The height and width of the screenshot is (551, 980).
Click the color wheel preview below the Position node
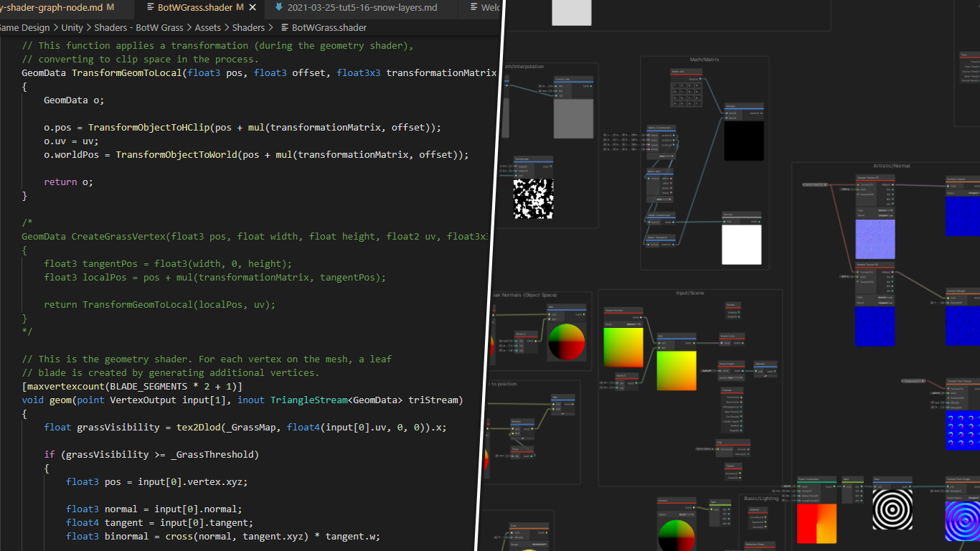coord(677,534)
